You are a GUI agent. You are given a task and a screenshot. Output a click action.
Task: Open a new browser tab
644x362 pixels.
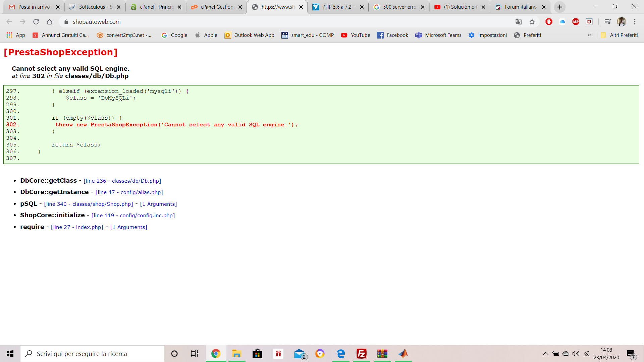tap(559, 7)
